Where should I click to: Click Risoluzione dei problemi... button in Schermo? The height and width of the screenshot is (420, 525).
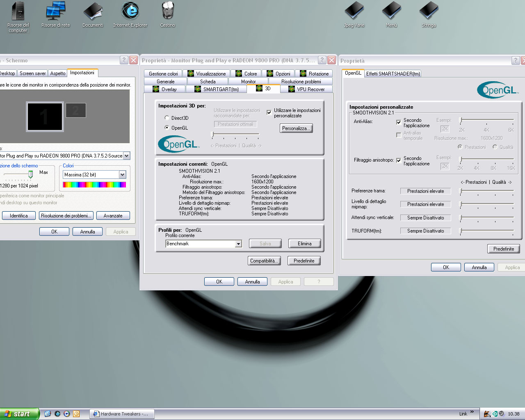click(67, 216)
